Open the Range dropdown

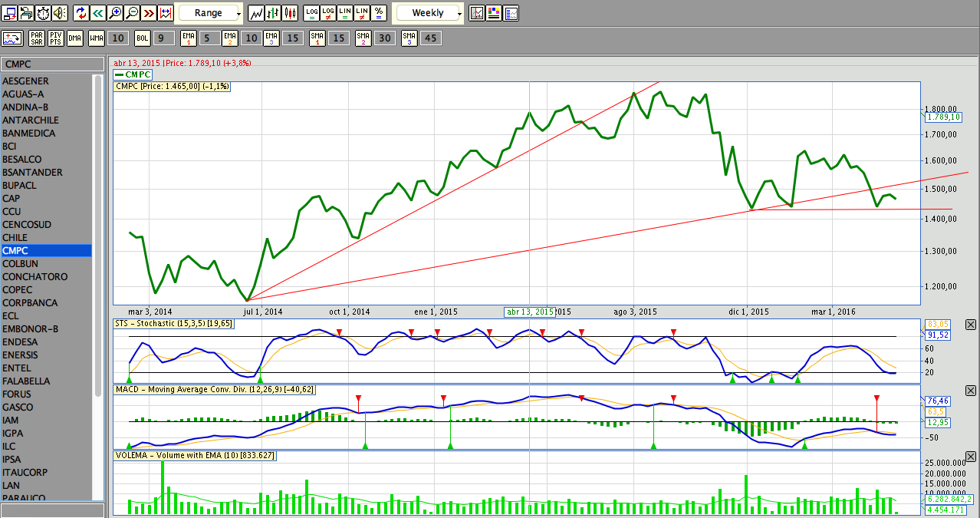(210, 13)
